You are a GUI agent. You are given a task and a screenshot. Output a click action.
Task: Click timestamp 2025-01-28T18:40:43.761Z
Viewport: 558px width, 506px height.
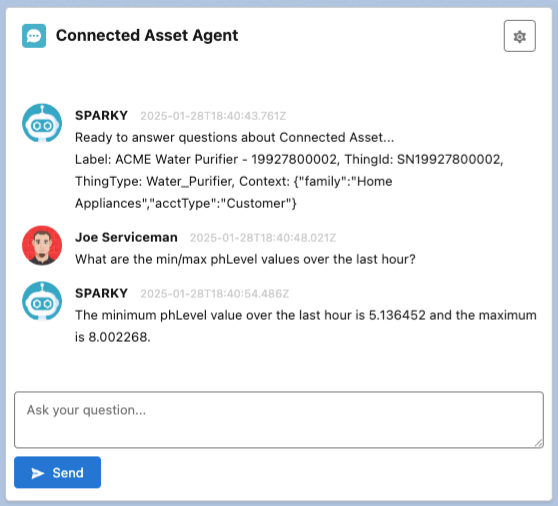point(213,116)
